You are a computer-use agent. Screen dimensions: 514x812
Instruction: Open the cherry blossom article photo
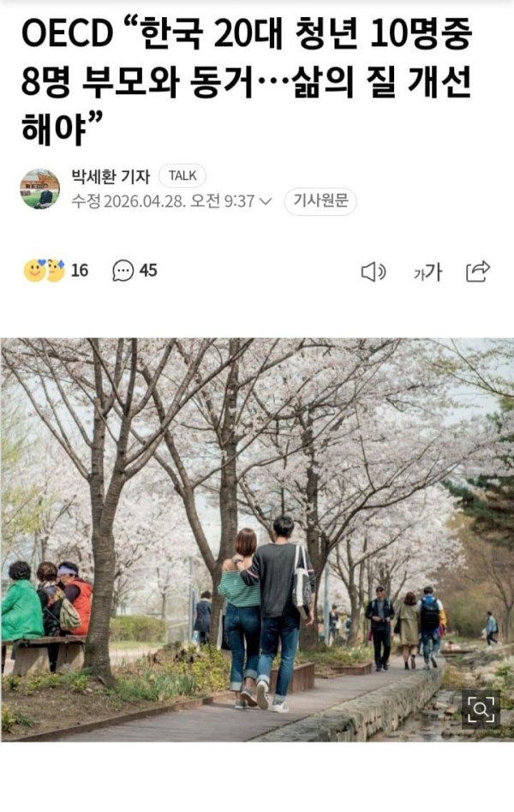click(257, 540)
